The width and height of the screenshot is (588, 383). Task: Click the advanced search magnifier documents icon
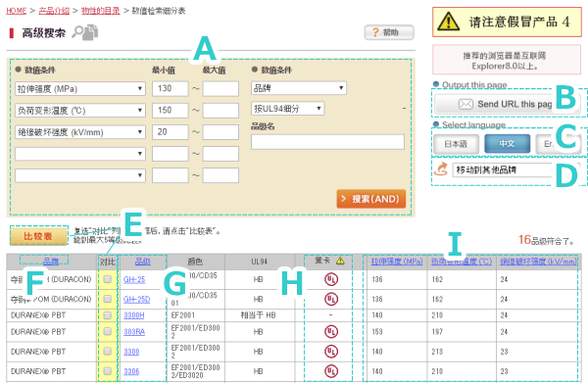85,32
